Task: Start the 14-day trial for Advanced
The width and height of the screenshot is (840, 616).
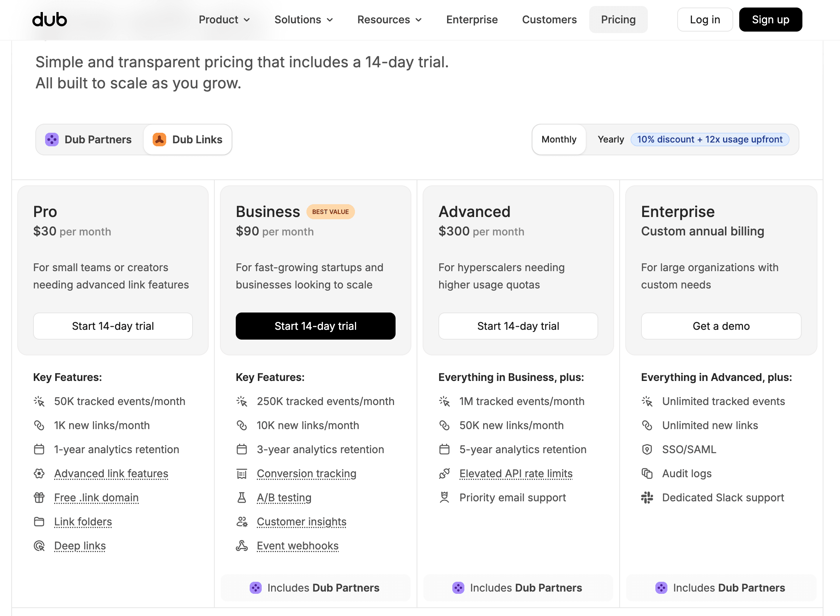Action: click(x=518, y=326)
